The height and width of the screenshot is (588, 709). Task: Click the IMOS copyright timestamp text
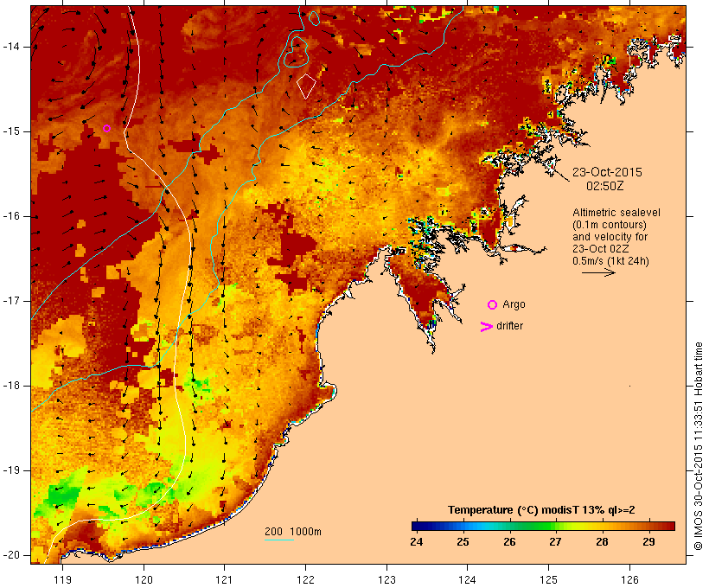pyautogui.click(x=699, y=446)
